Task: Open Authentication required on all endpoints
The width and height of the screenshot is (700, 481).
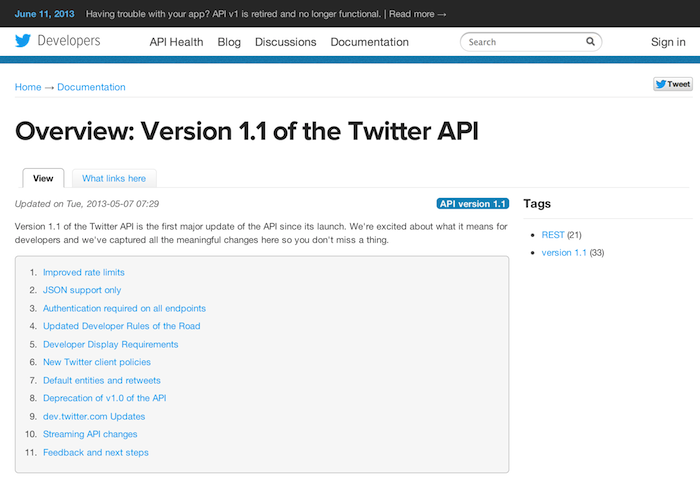Action: (x=124, y=309)
